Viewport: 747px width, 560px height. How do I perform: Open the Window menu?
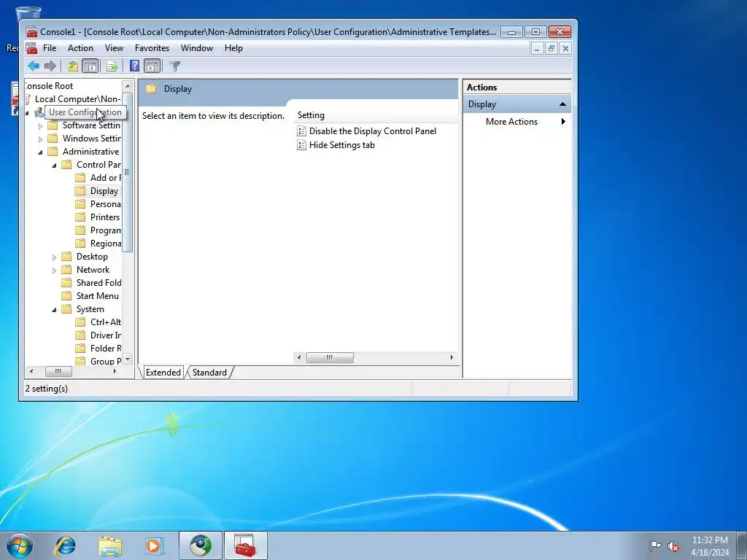tap(197, 48)
